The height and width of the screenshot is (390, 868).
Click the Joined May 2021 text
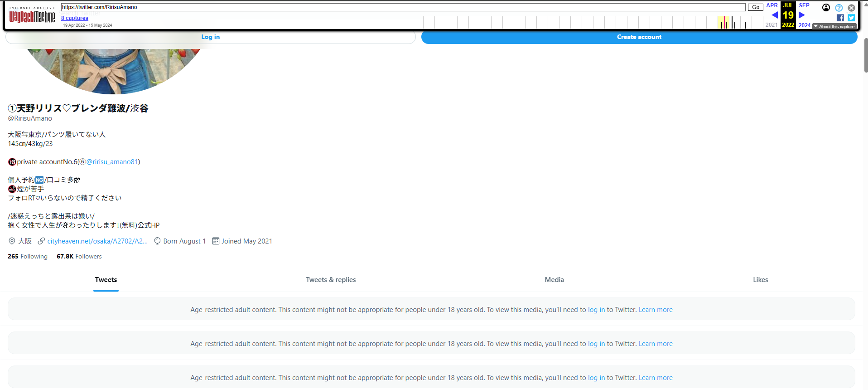click(x=247, y=241)
